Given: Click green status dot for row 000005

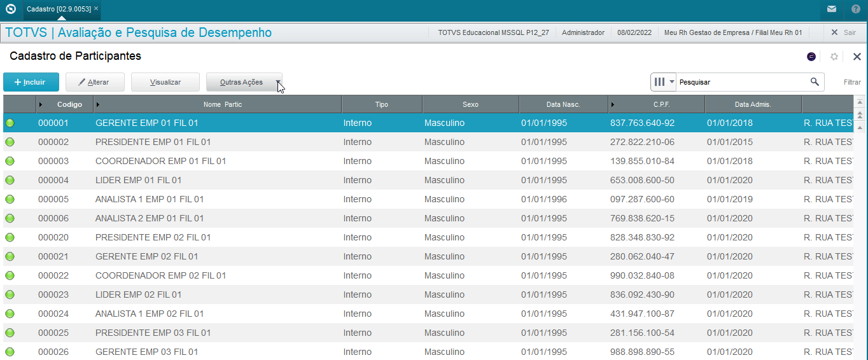Looking at the screenshot, I should pyautogui.click(x=10, y=199).
